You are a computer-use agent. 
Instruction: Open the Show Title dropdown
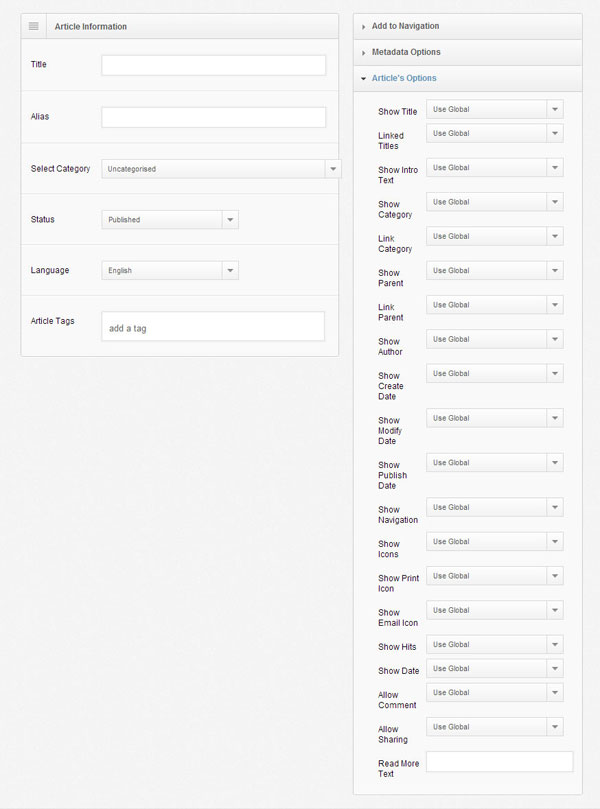(x=495, y=109)
